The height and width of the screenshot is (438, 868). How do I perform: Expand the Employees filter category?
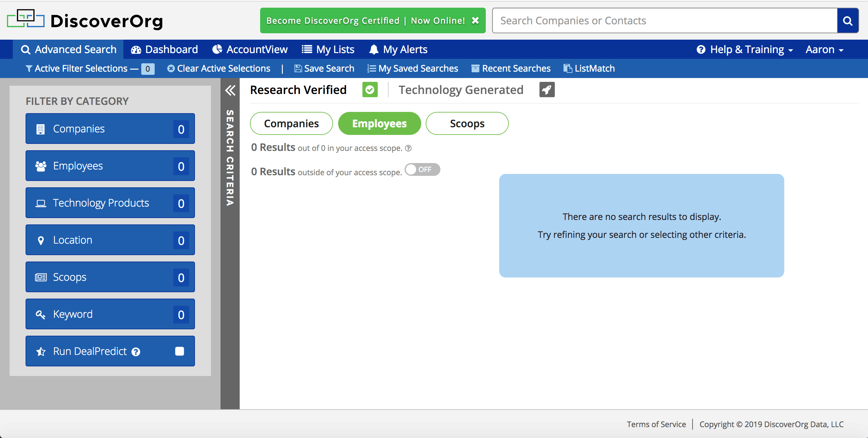click(x=110, y=166)
